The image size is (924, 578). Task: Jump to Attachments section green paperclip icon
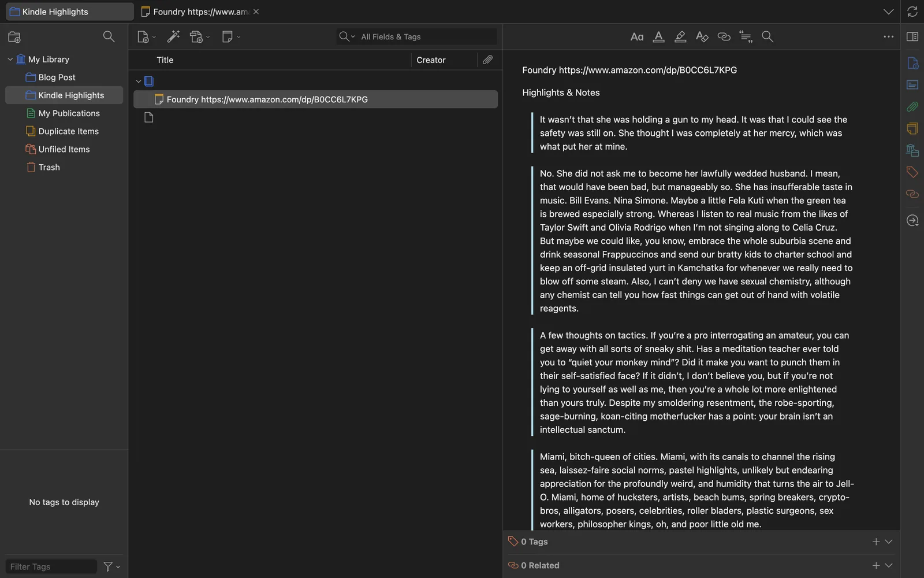coord(912,107)
